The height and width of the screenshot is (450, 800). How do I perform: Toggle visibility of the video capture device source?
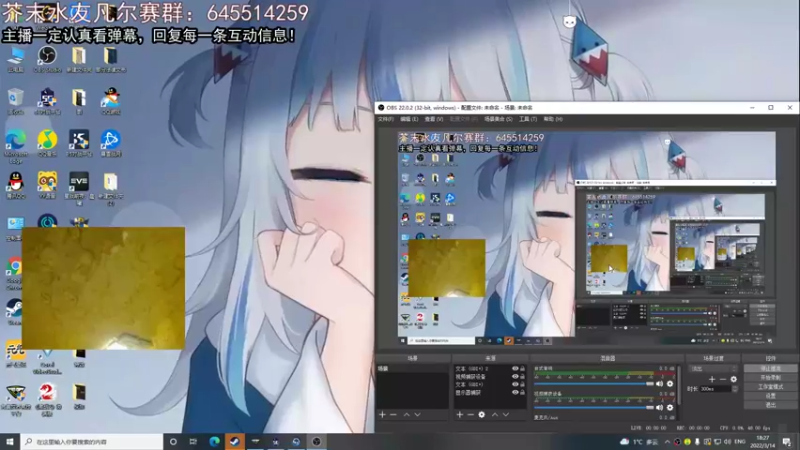515,377
